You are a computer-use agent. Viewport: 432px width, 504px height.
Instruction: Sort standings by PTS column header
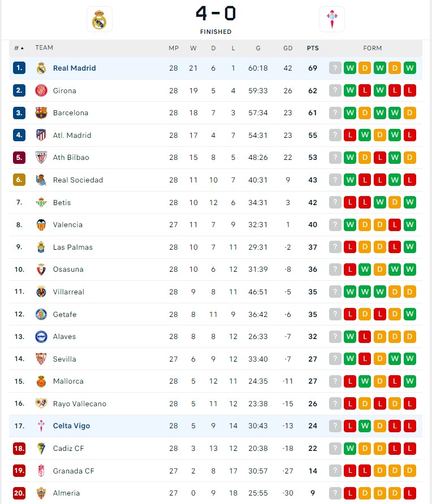[313, 48]
